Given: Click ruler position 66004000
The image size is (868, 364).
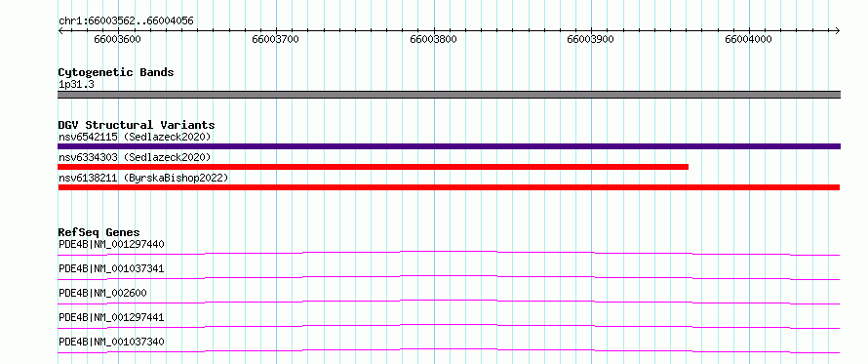Looking at the screenshot, I should coord(748,39).
